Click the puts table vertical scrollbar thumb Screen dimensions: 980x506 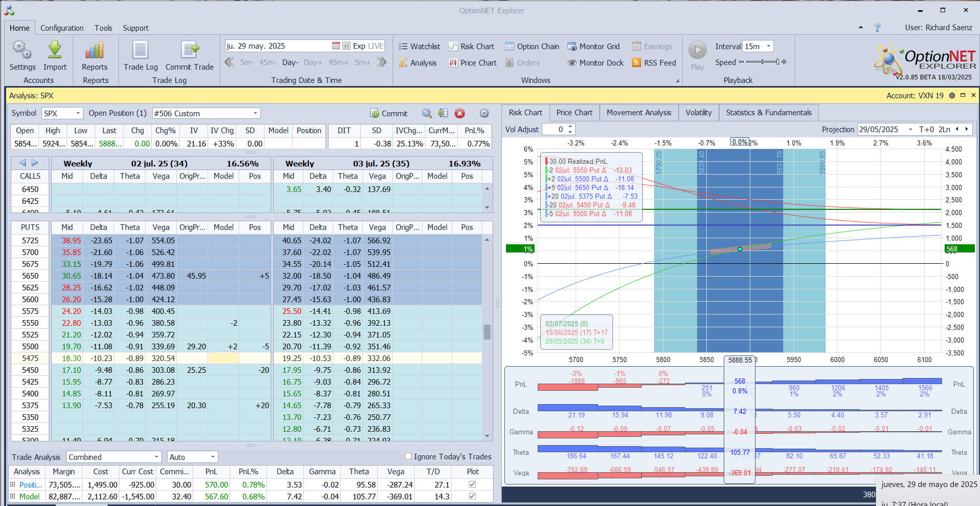(x=487, y=332)
